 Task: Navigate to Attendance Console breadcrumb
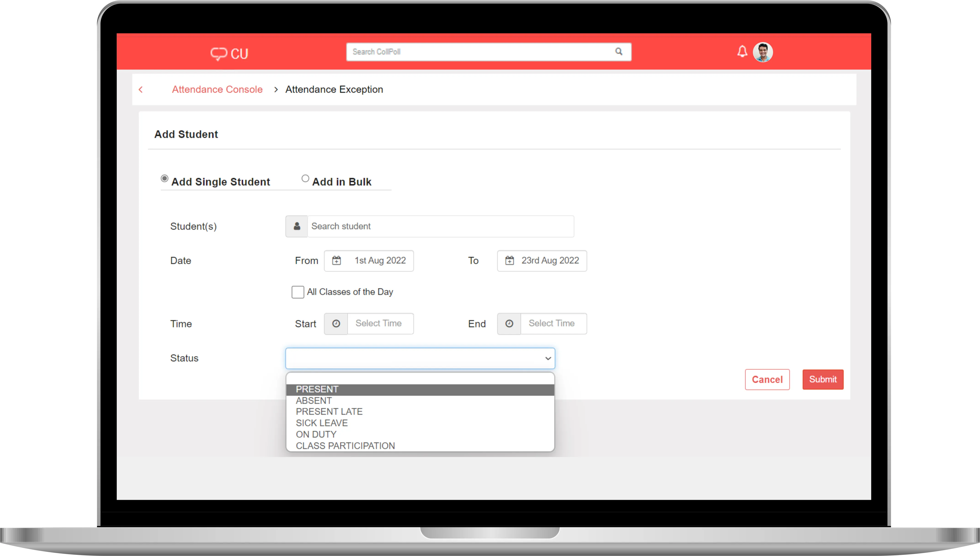point(217,89)
